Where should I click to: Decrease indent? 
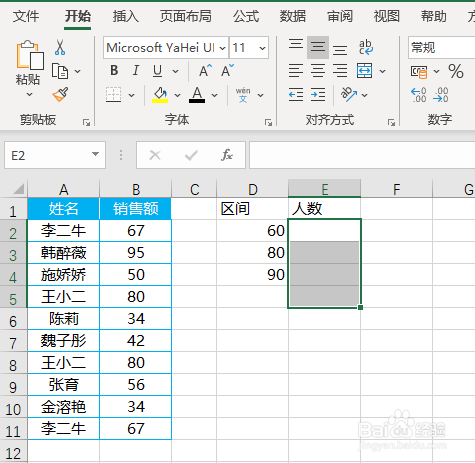[x=296, y=95]
